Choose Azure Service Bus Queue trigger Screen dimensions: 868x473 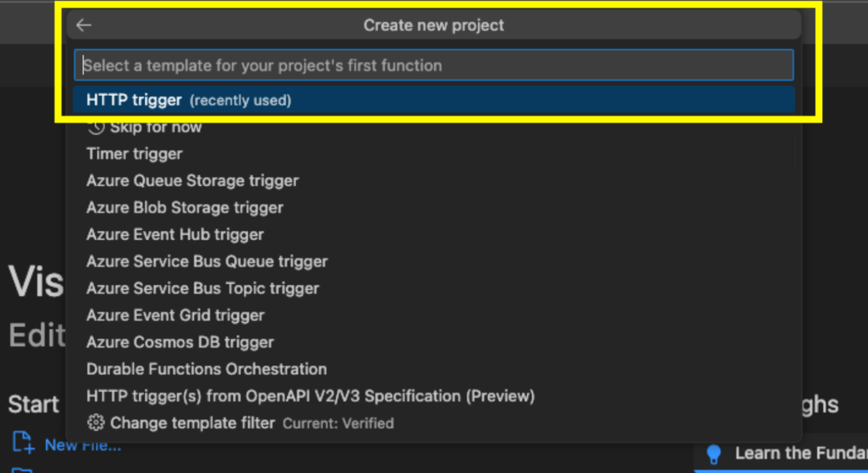click(x=433, y=262)
